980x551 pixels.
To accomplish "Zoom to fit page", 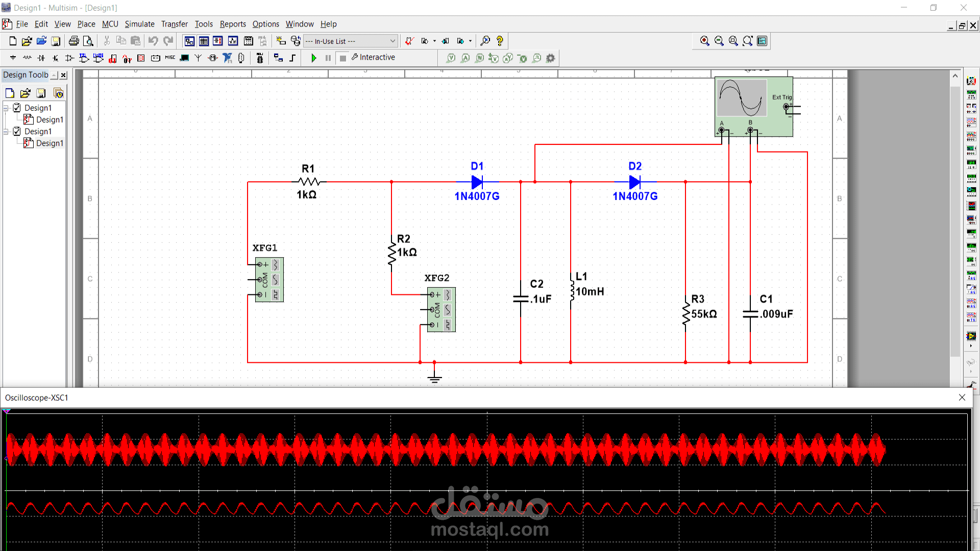I will coord(748,41).
